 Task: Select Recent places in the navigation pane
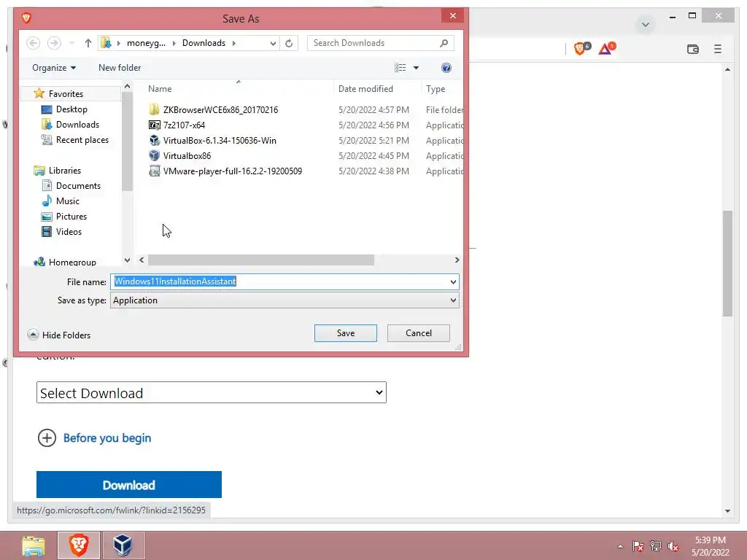(x=82, y=140)
